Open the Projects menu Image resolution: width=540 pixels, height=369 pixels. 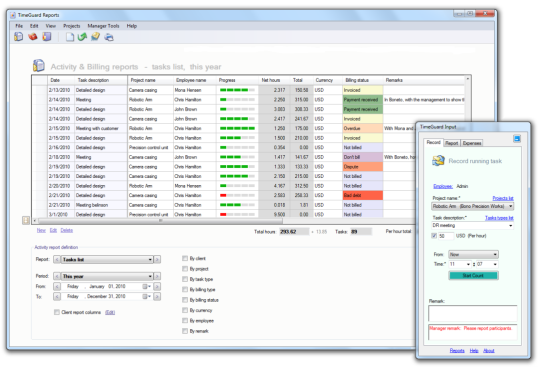point(72,26)
